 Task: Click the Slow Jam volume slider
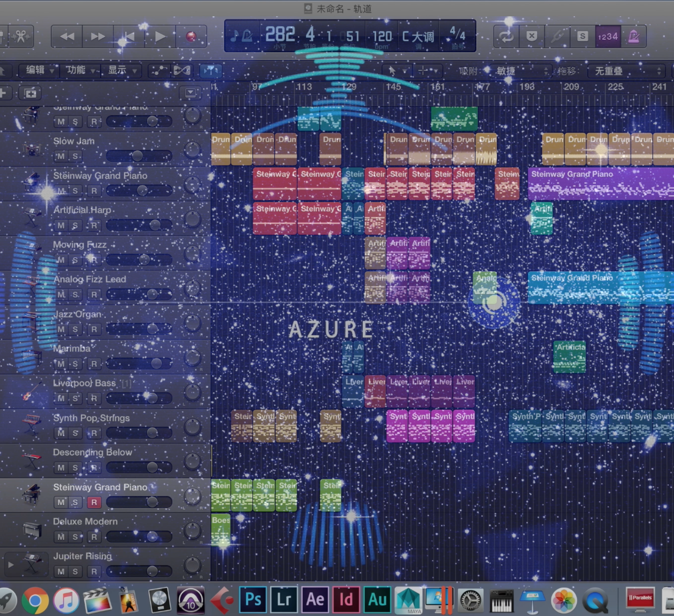[139, 156]
